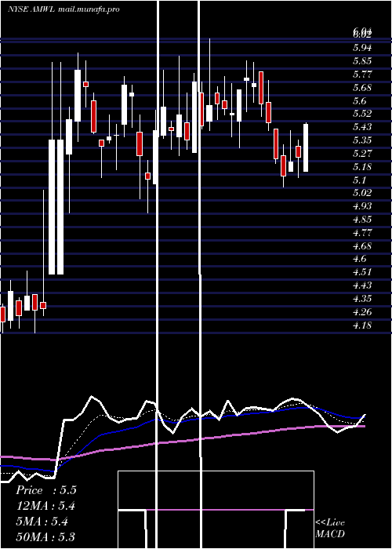Click the 5.43 price axis label
Image resolution: width=392 pixels, height=549 pixels.
point(362,127)
